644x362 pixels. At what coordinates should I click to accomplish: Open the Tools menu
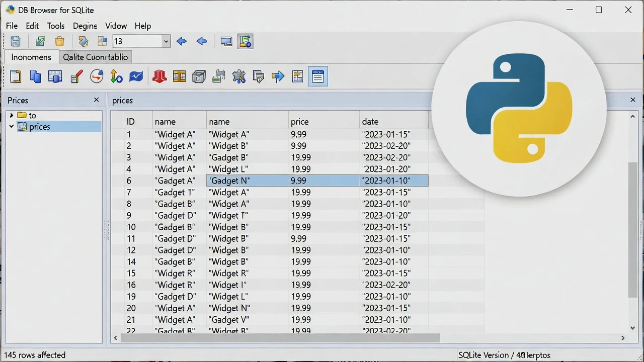pyautogui.click(x=55, y=26)
